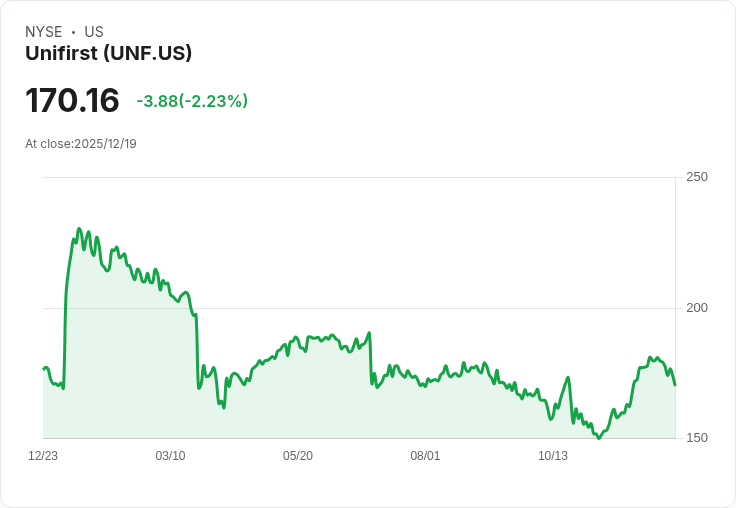Select the 03/10 date on the x-axis

pyautogui.click(x=170, y=456)
